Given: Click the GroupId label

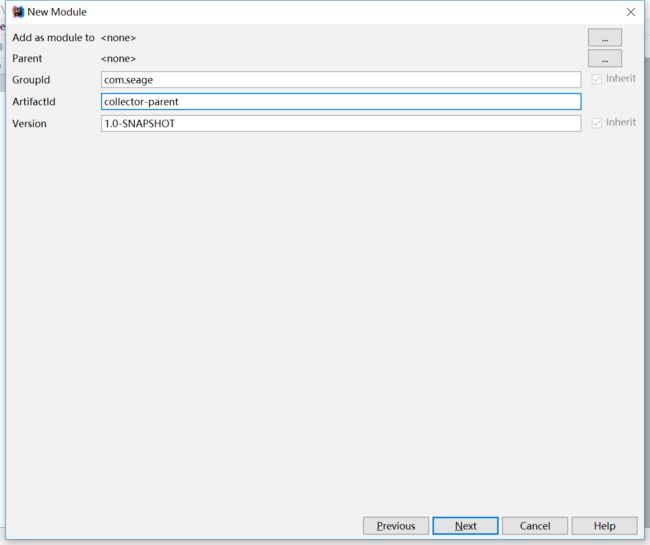Looking at the screenshot, I should tap(31, 80).
